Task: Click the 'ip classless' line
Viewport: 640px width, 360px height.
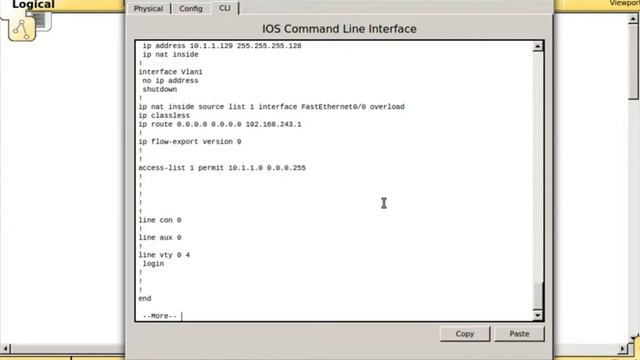Action: pyautogui.click(x=164, y=116)
